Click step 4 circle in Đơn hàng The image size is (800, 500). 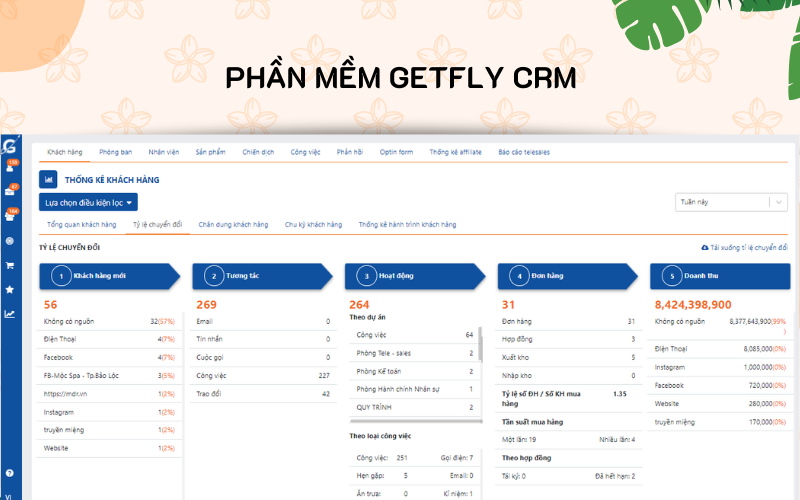click(519, 276)
